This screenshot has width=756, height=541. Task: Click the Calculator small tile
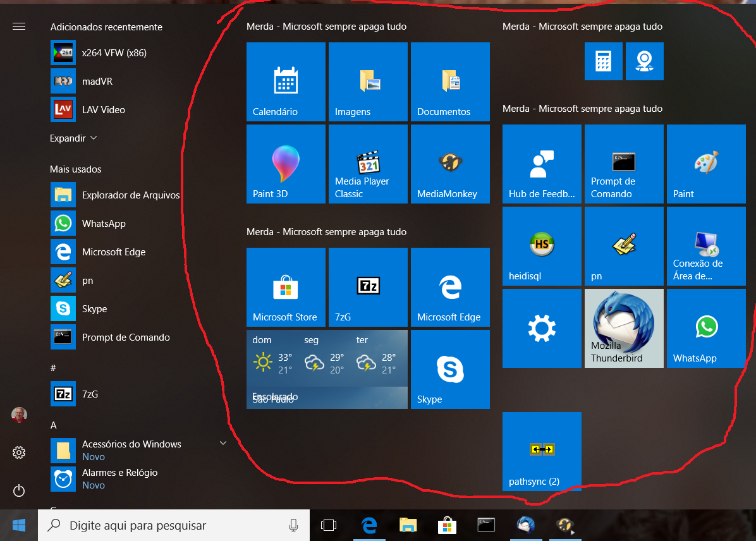(x=603, y=61)
